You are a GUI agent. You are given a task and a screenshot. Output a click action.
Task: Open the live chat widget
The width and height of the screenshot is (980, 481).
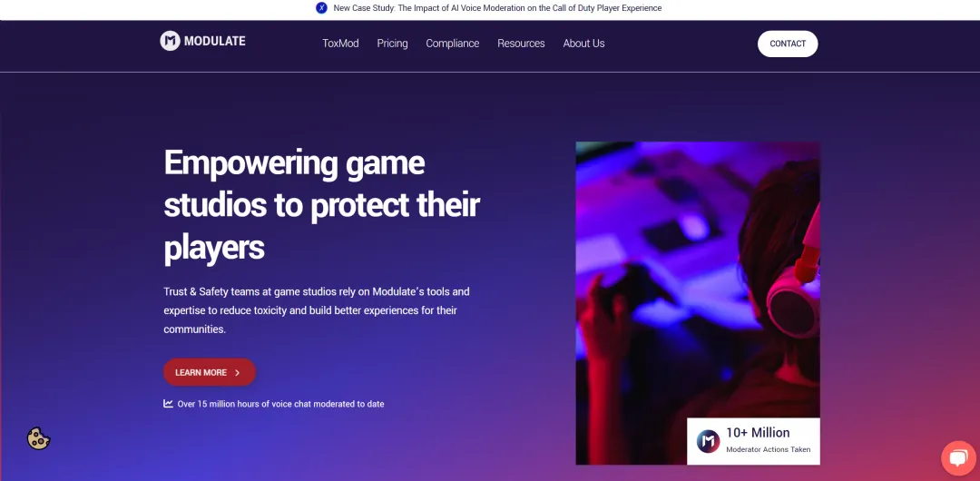(958, 458)
